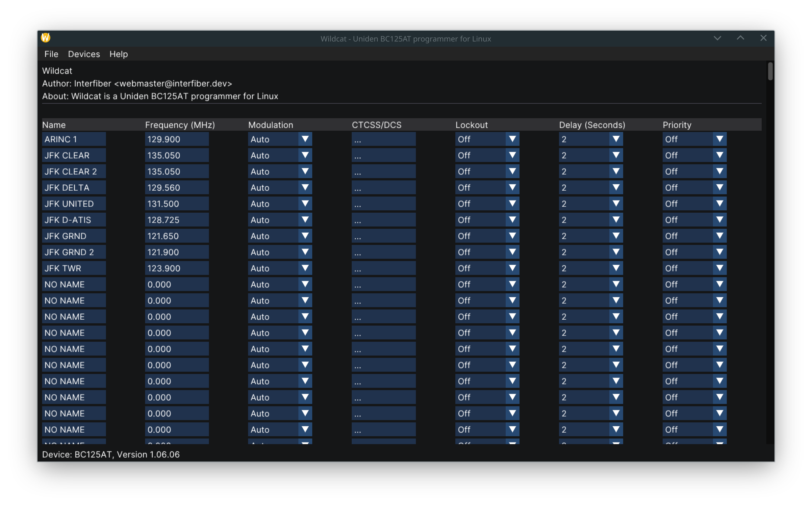The height and width of the screenshot is (506, 812).
Task: Edit the 121.650 frequency field
Action: (177, 236)
